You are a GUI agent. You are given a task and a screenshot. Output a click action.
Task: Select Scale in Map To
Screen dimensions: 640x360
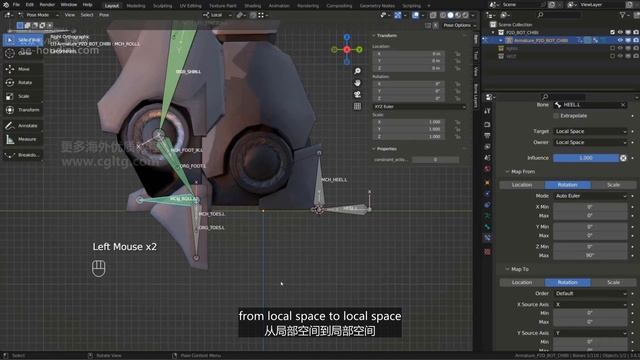pos(613,282)
